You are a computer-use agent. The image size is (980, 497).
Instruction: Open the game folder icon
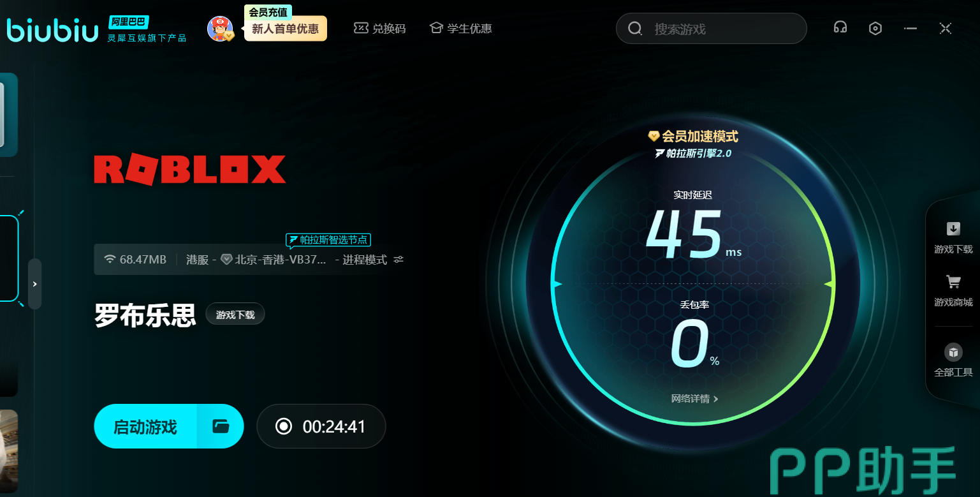click(x=221, y=426)
